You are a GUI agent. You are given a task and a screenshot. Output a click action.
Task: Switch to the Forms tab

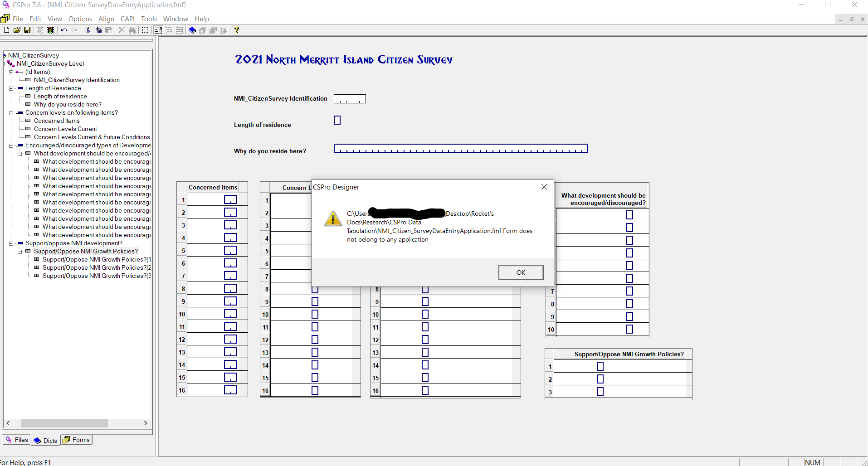tap(77, 440)
